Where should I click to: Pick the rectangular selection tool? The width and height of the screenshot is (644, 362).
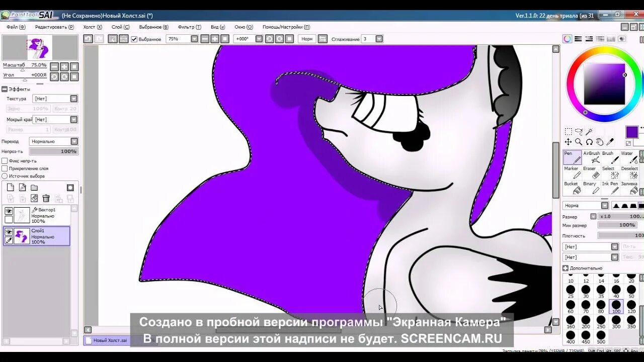[x=568, y=132]
